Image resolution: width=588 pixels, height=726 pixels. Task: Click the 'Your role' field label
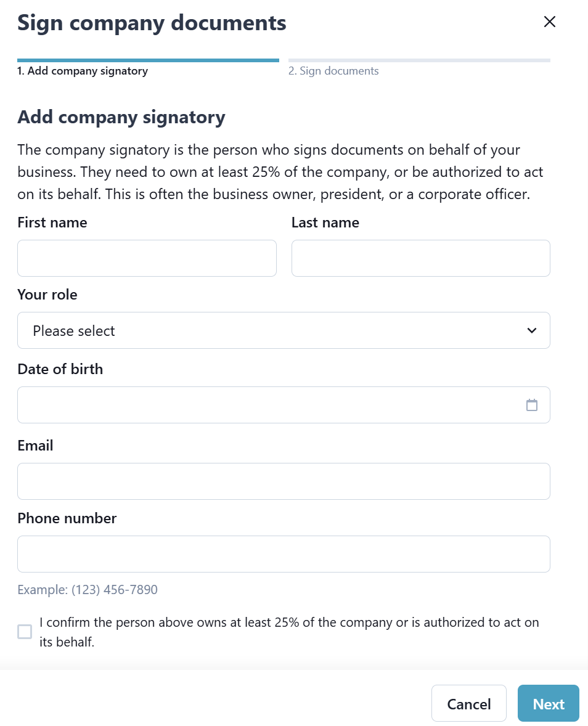(47, 295)
